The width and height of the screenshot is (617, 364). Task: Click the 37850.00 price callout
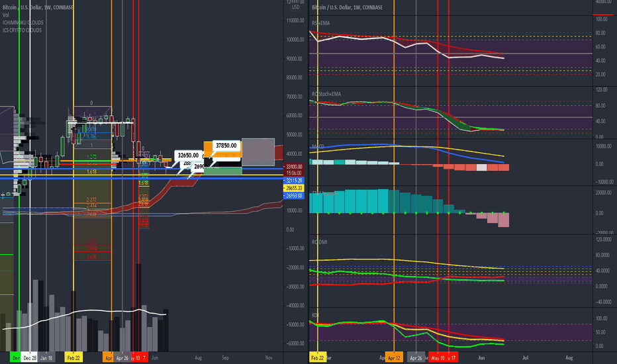point(226,146)
